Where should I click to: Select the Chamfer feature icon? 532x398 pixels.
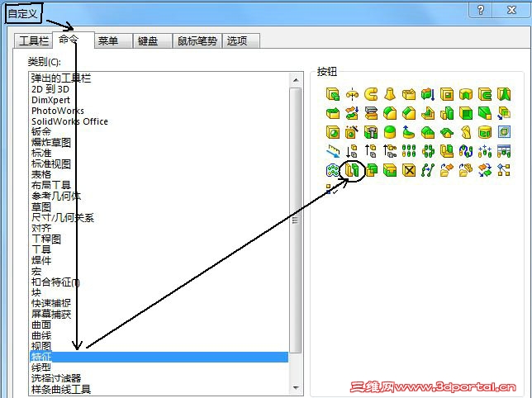tap(409, 113)
